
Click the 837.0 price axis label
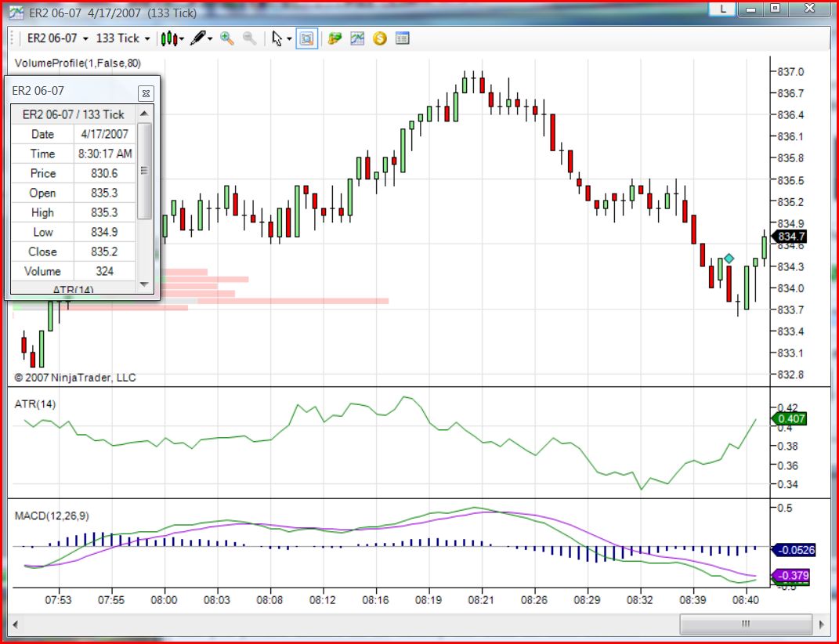(790, 72)
